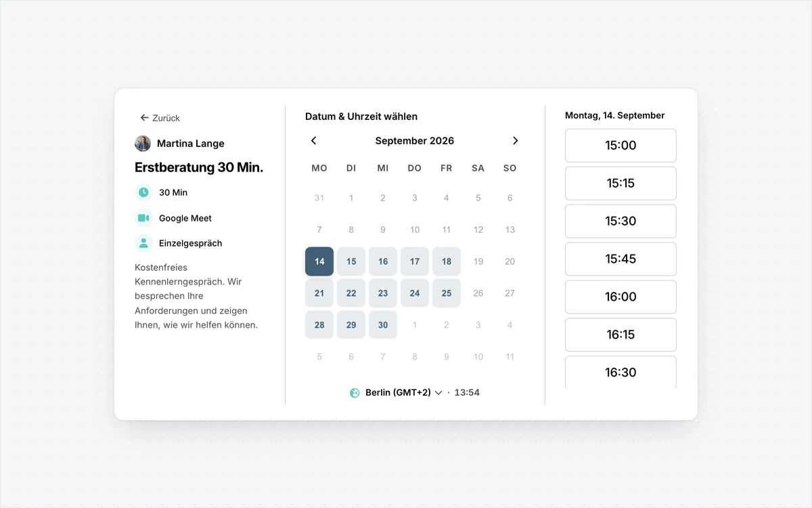Click the globe timezone icon
This screenshot has height=508, width=812.
pyautogui.click(x=355, y=393)
